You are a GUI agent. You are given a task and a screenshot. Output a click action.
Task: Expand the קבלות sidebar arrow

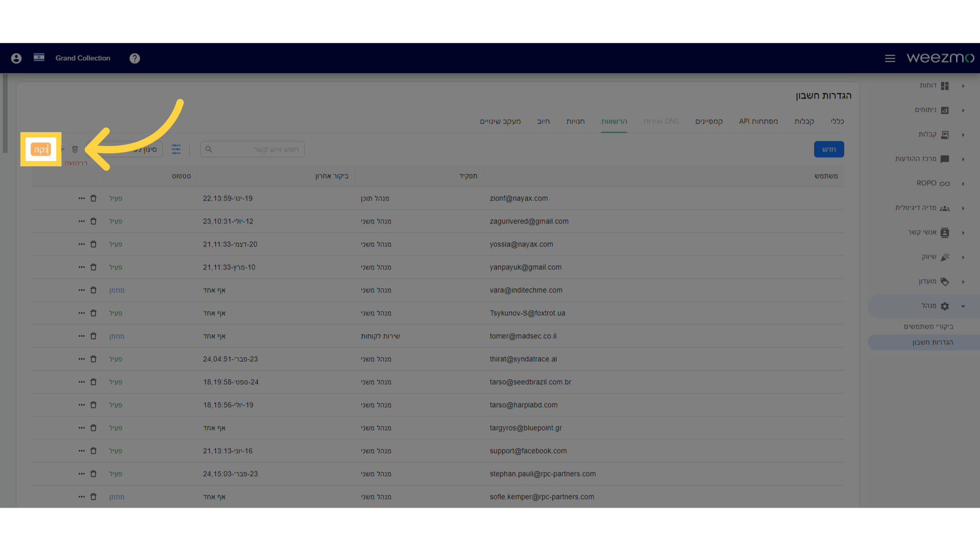pos(963,135)
